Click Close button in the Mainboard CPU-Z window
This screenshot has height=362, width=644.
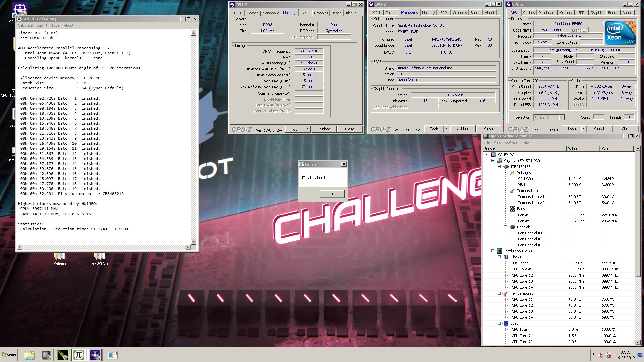pos(488,129)
